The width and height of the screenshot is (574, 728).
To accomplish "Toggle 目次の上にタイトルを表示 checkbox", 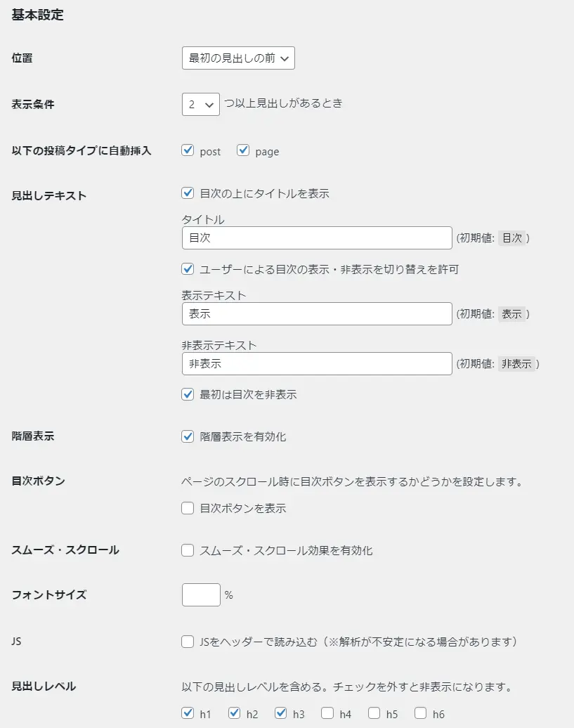I will [x=188, y=193].
